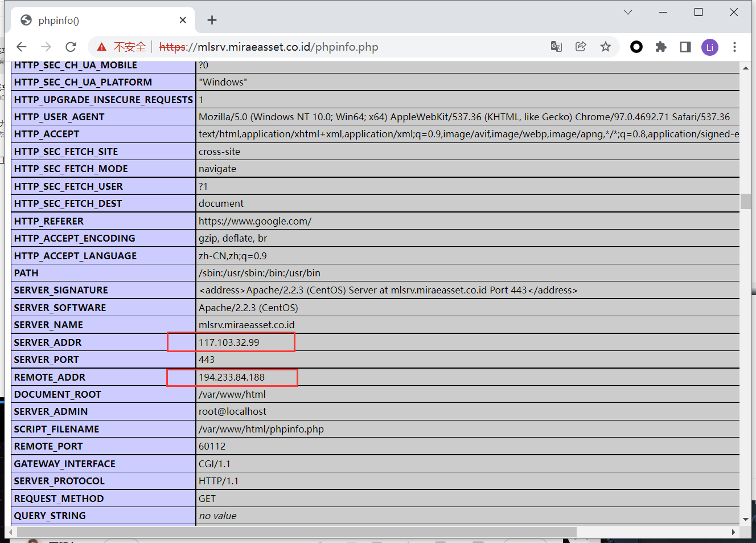Click the GATEWAY_INTERFACE value CGI/1.1
756x543 pixels.
pyautogui.click(x=215, y=464)
